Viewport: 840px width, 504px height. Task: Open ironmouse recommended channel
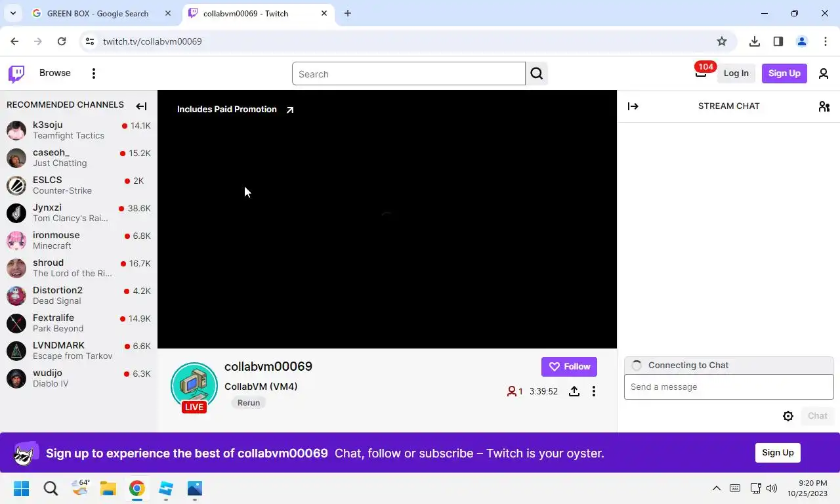(x=79, y=240)
